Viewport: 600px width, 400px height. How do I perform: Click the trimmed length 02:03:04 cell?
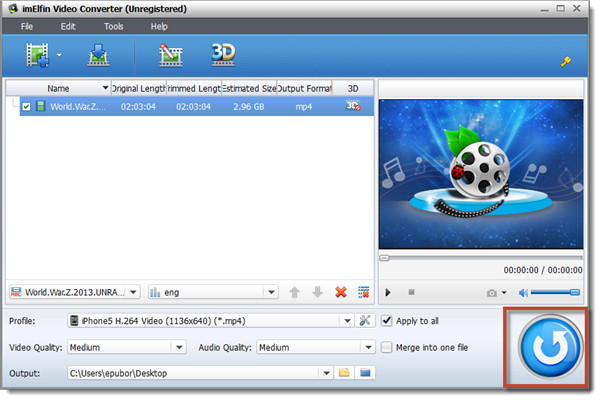coord(193,106)
